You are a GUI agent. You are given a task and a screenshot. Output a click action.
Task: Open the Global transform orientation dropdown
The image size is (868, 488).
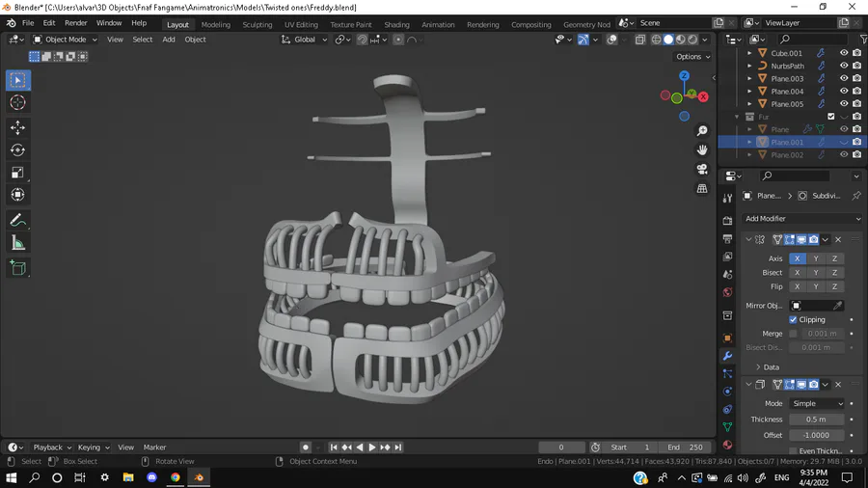pos(304,40)
